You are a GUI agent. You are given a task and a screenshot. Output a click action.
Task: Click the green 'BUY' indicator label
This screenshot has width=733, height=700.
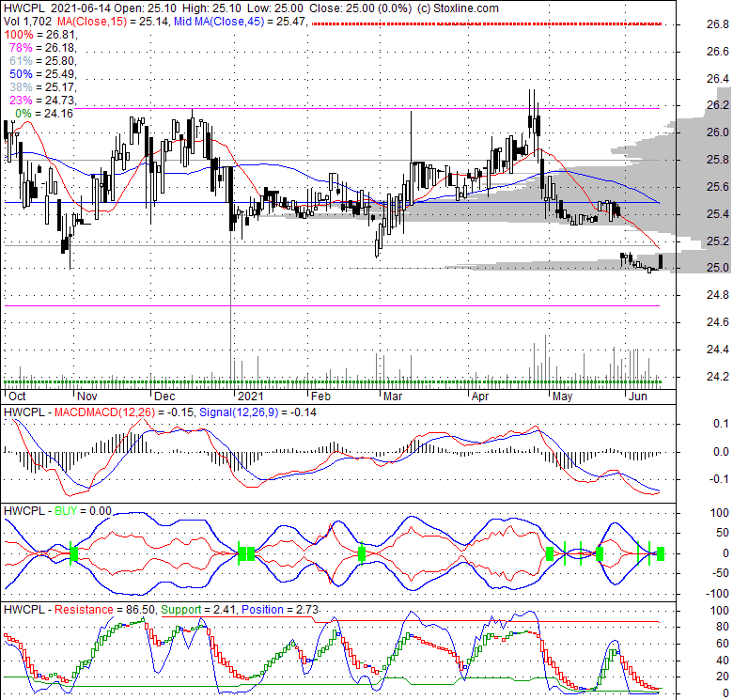(66, 511)
